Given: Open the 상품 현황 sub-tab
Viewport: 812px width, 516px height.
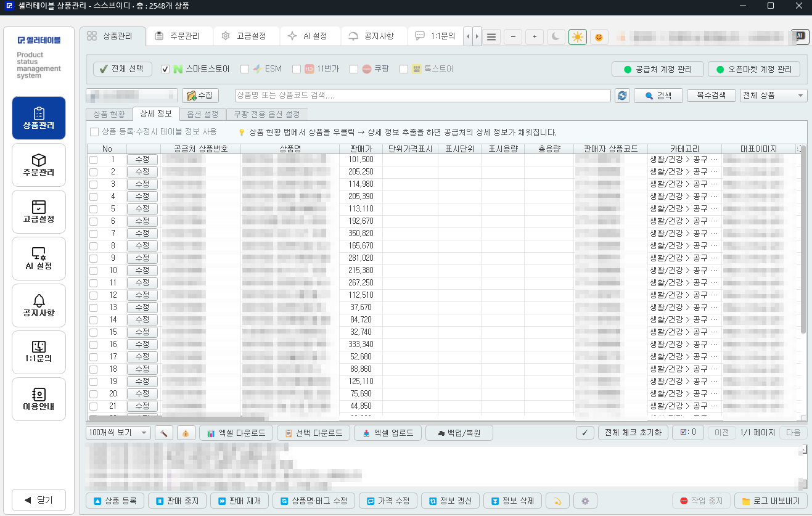Looking at the screenshot, I should pos(109,114).
